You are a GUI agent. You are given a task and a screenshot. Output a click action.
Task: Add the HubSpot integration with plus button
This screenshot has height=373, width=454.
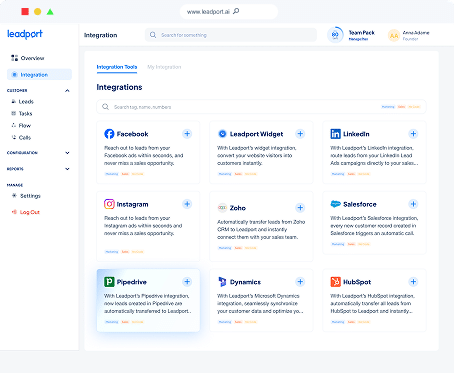coord(413,282)
